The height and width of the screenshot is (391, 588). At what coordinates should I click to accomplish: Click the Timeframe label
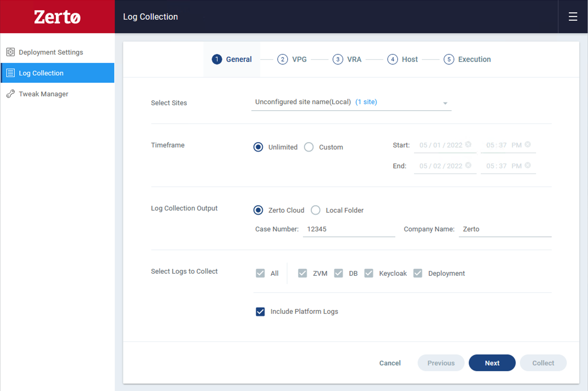click(x=168, y=145)
